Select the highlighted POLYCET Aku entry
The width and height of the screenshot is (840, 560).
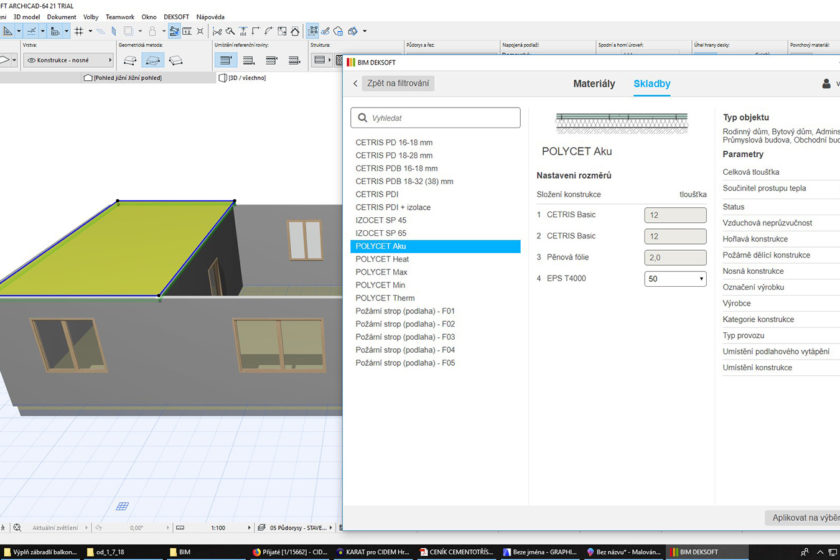click(435, 246)
